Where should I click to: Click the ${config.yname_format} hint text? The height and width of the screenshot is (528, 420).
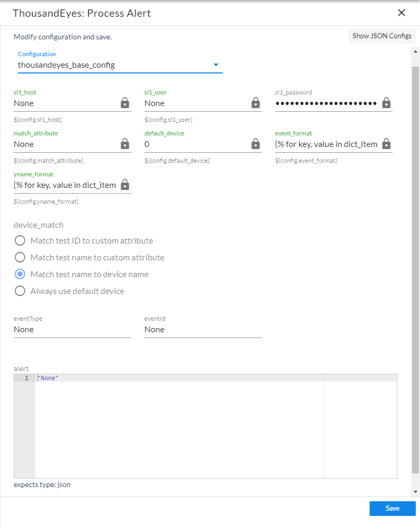coord(46,202)
